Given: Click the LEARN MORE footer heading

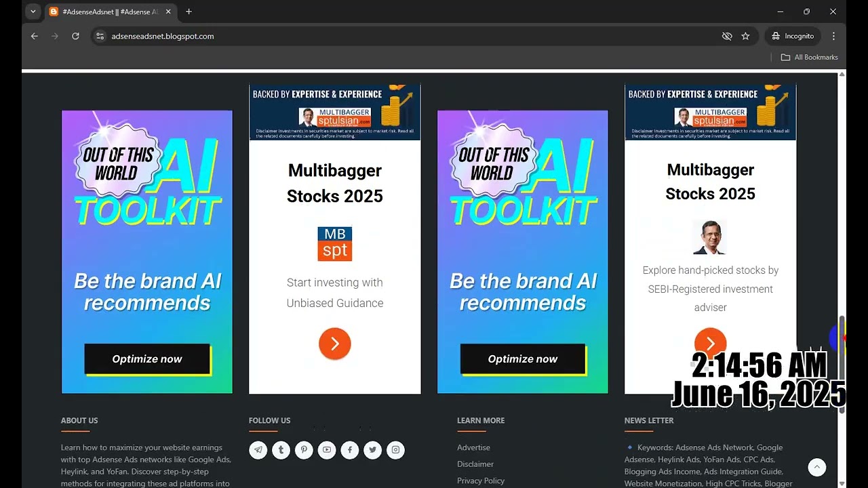Looking at the screenshot, I should [481, 420].
